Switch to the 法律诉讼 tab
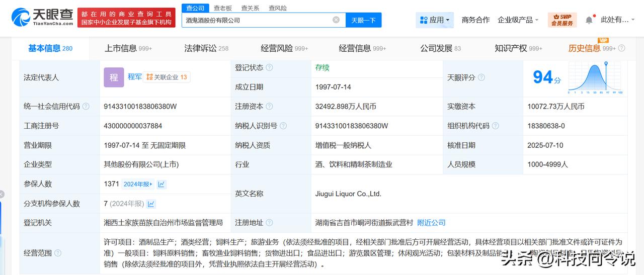 [x=206, y=48]
